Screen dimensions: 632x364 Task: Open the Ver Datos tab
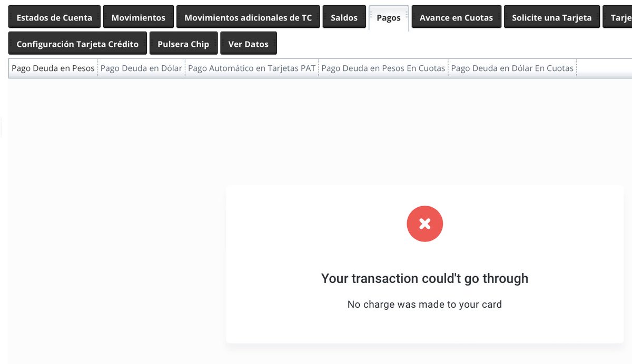point(249,44)
